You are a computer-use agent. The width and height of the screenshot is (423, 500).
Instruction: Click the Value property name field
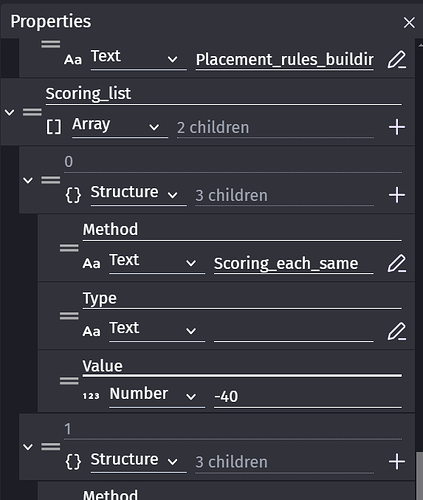[x=242, y=367]
